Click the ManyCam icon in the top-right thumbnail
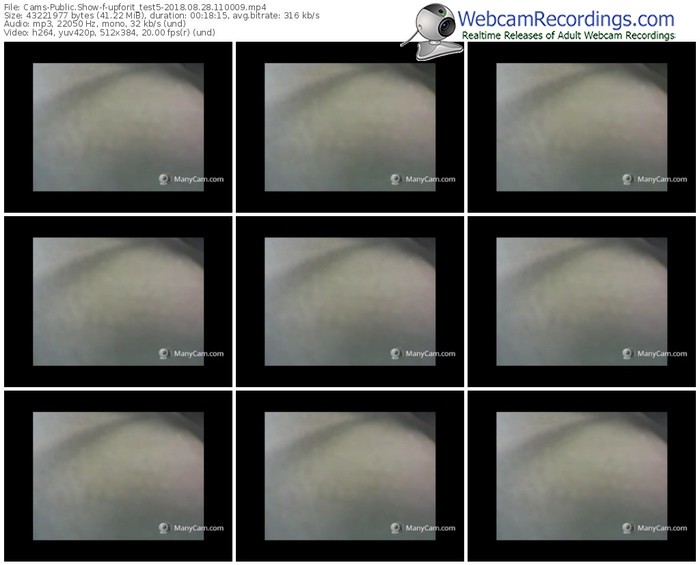This screenshot has width=700, height=565. 626,180
